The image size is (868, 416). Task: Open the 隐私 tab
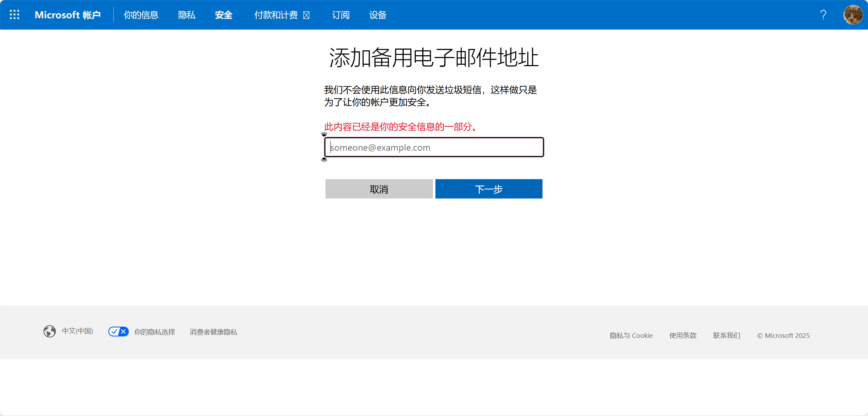[x=187, y=15]
